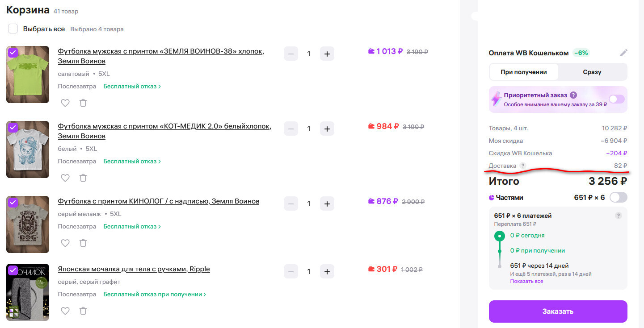The height and width of the screenshot is (328, 644).
Task: Click question mark next to Доставка
Action: (x=523, y=166)
